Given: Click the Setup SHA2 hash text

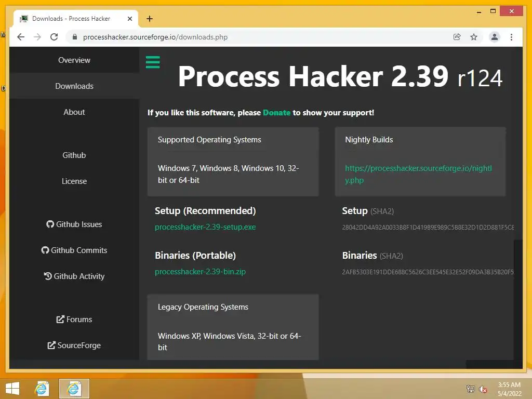Looking at the screenshot, I should coord(428,228).
